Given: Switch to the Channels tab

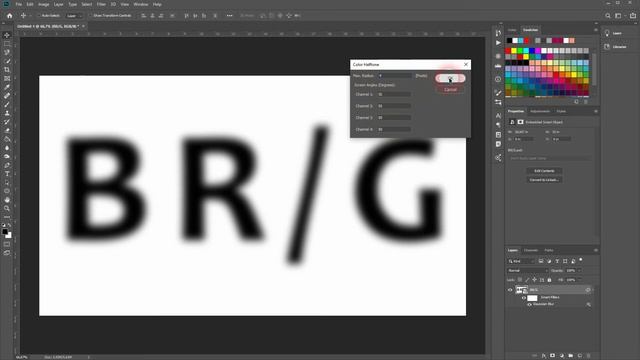Looking at the screenshot, I should coord(531,250).
